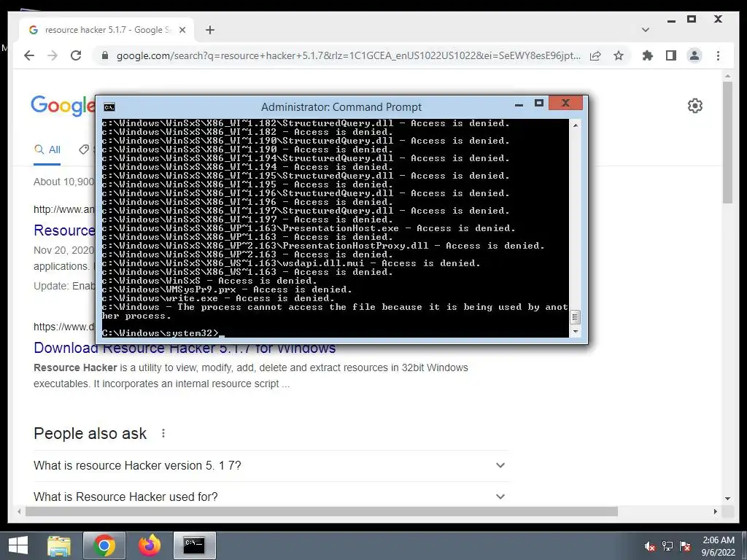
Task: Open network status tray icon
Action: coord(667,546)
